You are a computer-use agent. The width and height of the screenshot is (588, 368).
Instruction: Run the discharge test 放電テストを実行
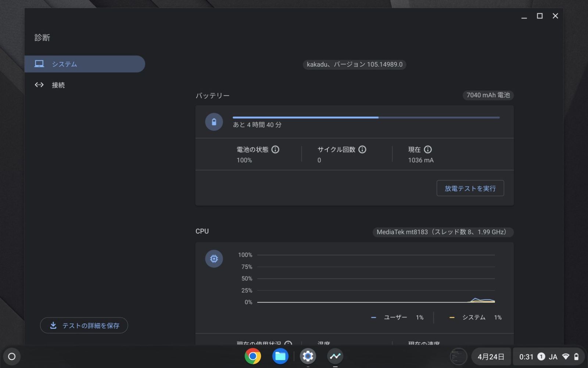470,188
